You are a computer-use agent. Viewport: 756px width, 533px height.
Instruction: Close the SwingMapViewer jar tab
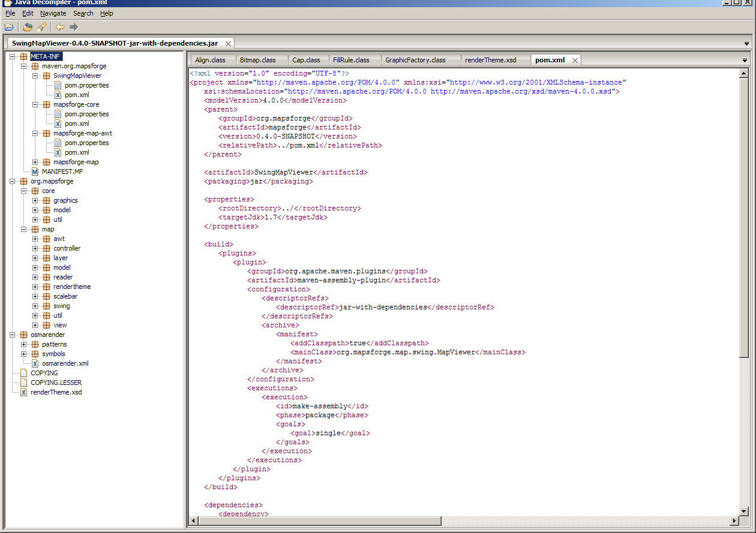(227, 43)
